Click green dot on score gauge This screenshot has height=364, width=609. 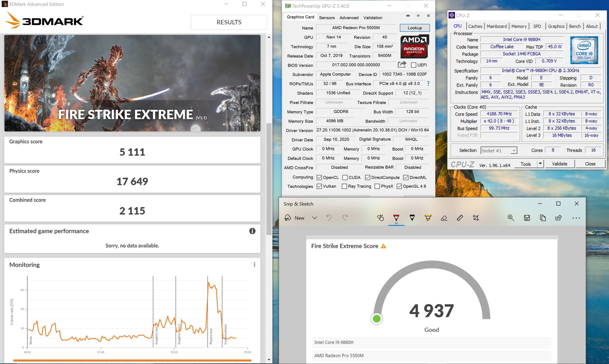click(x=377, y=318)
